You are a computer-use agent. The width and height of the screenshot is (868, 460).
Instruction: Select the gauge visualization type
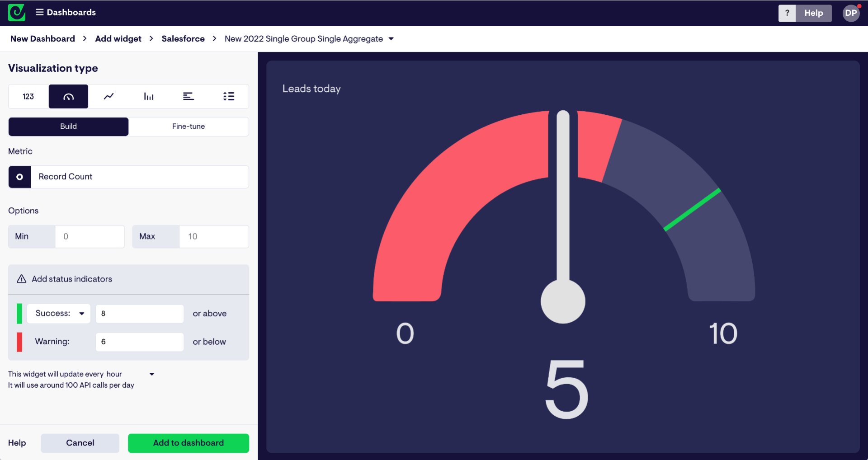[68, 96]
